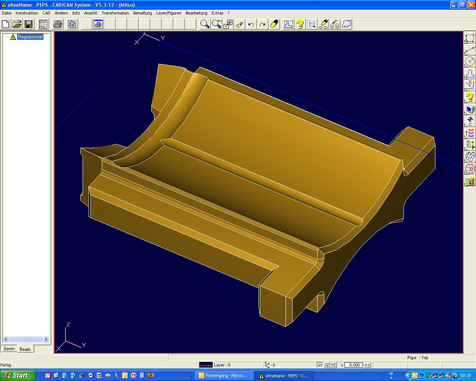Viewport: 476px width, 381px height.
Task: Click the yellow question mark toolbar icon
Action: tap(300, 24)
